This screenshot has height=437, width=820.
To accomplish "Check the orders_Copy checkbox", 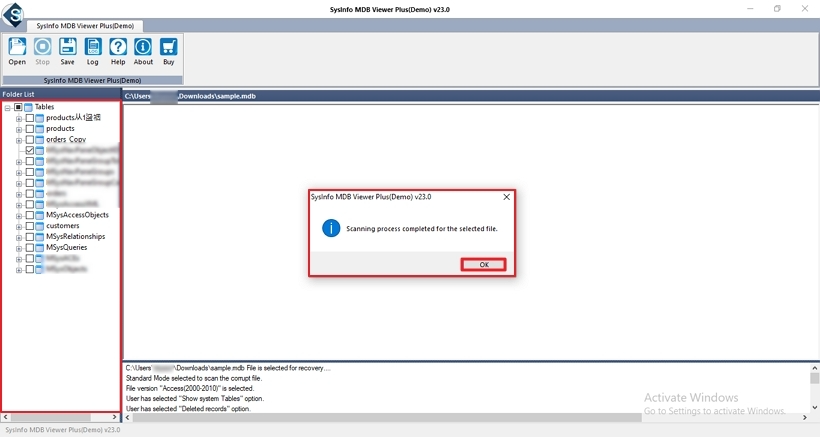I will (30, 140).
